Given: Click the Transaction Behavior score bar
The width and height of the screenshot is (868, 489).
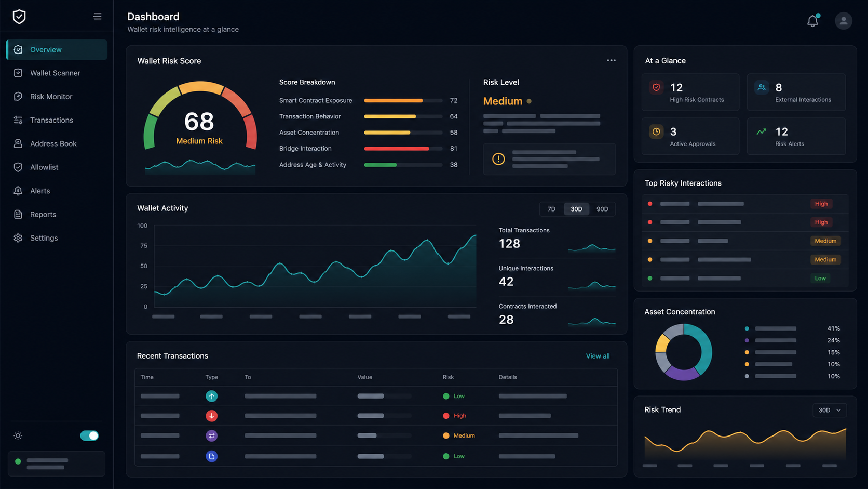Looking at the screenshot, I should click(x=403, y=116).
